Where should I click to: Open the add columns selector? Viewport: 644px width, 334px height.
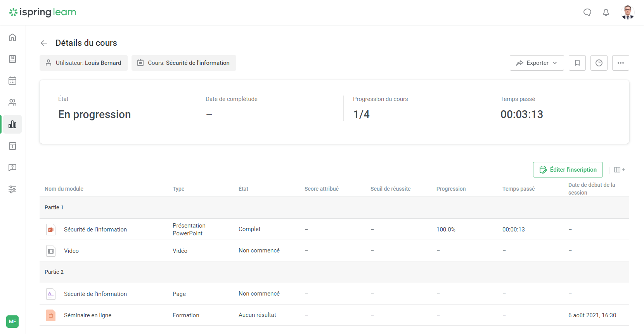(x=619, y=170)
